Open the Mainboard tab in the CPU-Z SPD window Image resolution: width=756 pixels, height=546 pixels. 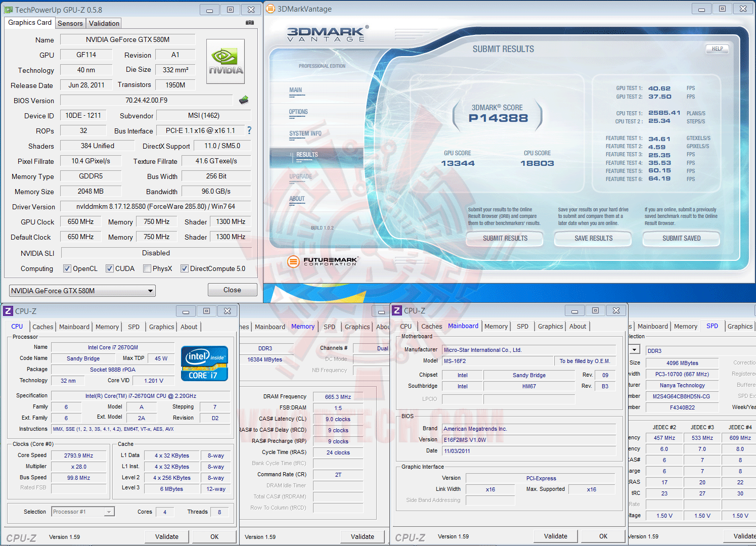pos(653,327)
